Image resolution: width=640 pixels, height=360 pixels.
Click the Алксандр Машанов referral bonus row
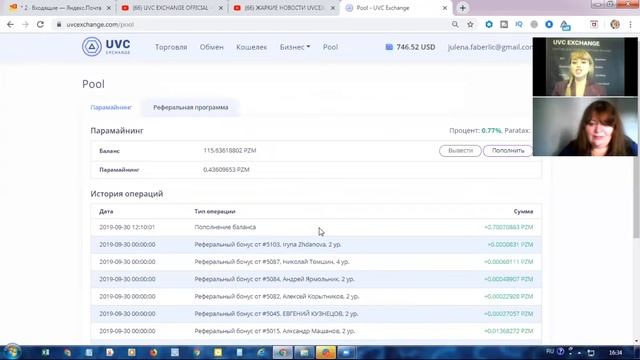[x=316, y=331]
